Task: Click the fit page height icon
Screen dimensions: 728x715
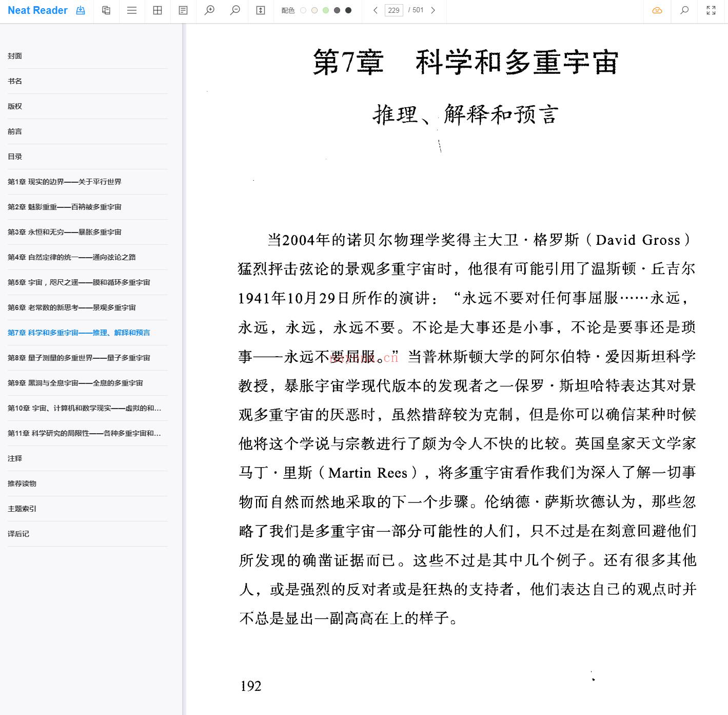Action: (261, 10)
